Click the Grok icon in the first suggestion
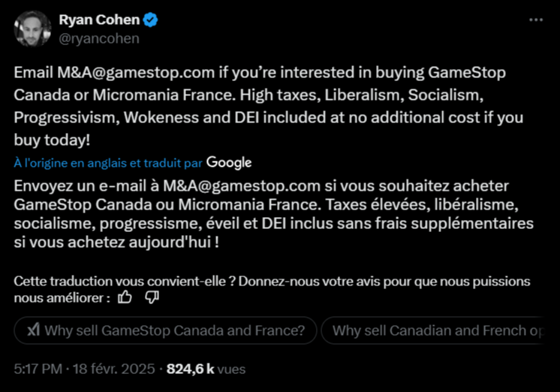Screen dimensions: 560x392 (33, 330)
